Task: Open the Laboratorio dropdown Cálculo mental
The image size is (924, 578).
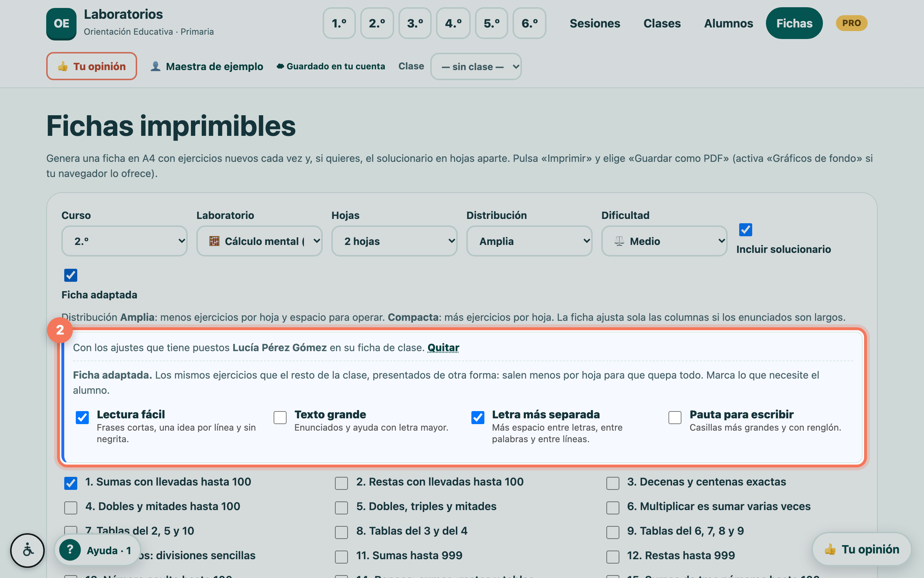Action: pyautogui.click(x=259, y=241)
